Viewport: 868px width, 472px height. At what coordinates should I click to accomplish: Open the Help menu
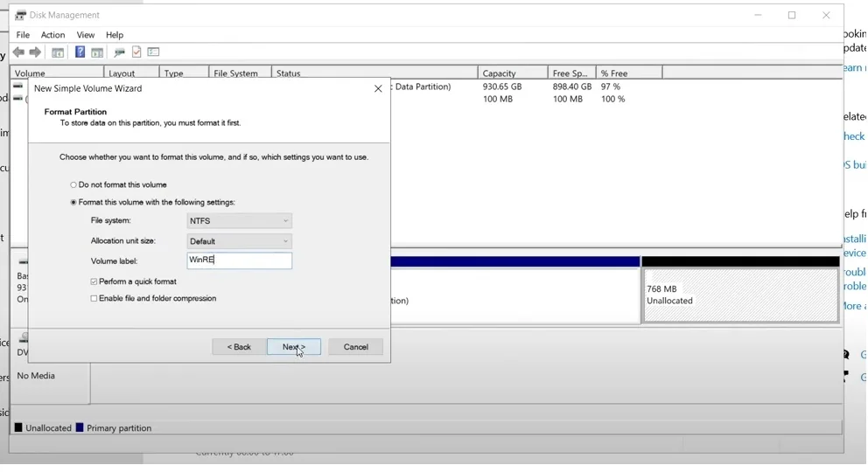(115, 35)
